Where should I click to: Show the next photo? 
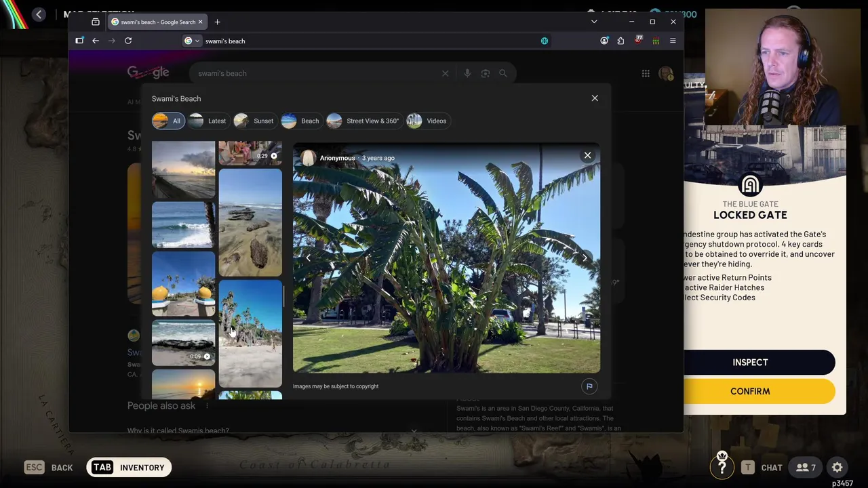click(x=585, y=258)
